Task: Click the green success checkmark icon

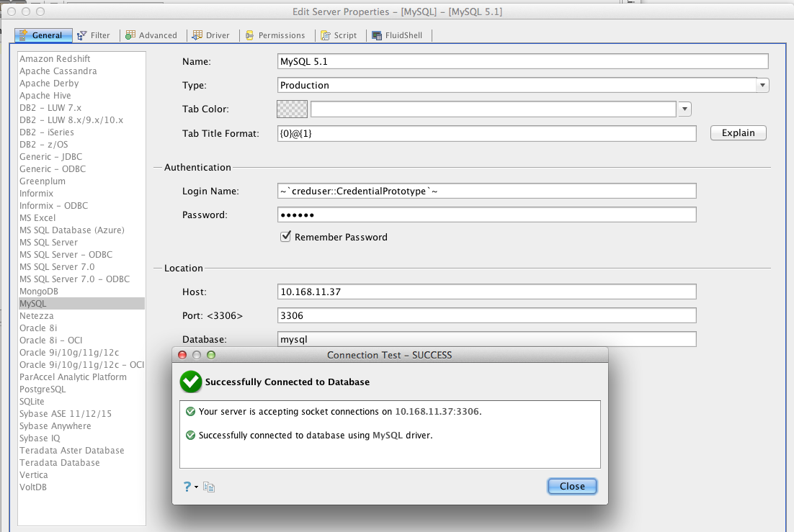Action: (x=191, y=382)
